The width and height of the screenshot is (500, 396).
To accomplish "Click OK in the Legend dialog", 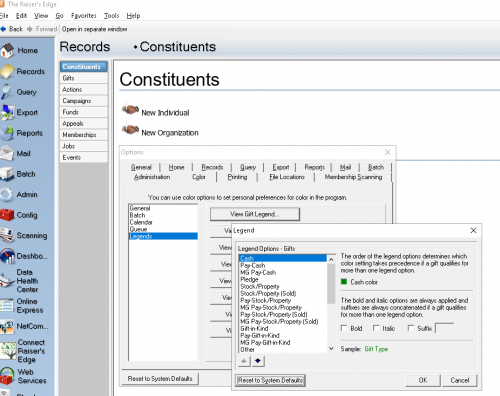I will click(x=423, y=380).
